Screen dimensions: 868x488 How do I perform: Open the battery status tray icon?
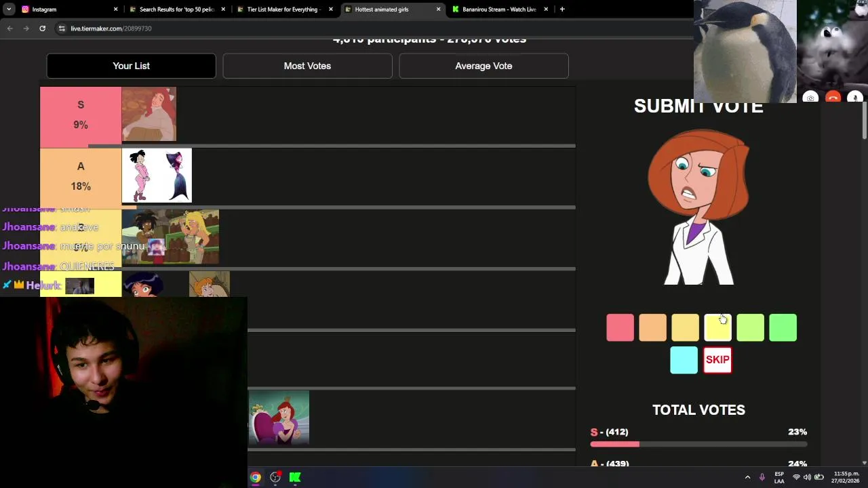pyautogui.click(x=819, y=477)
